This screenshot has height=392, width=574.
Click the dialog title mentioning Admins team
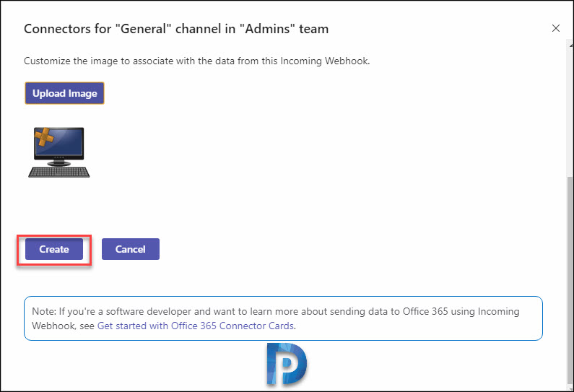click(176, 29)
